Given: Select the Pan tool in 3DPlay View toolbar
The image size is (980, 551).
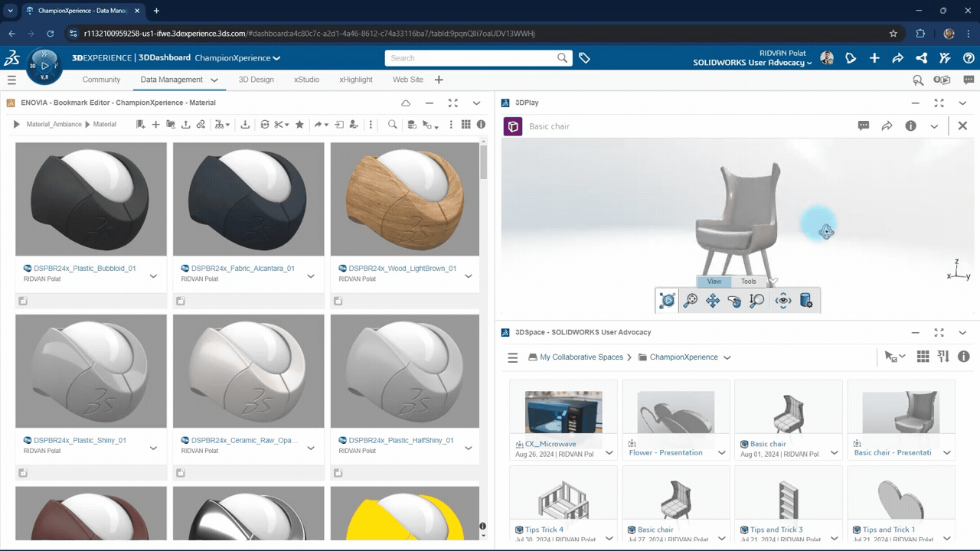Looking at the screenshot, I should (x=713, y=301).
